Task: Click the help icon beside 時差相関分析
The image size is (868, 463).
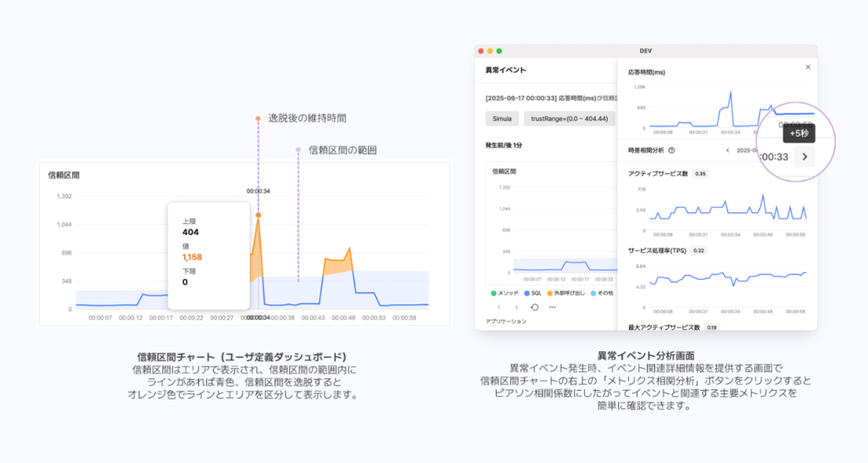Action: click(x=671, y=150)
